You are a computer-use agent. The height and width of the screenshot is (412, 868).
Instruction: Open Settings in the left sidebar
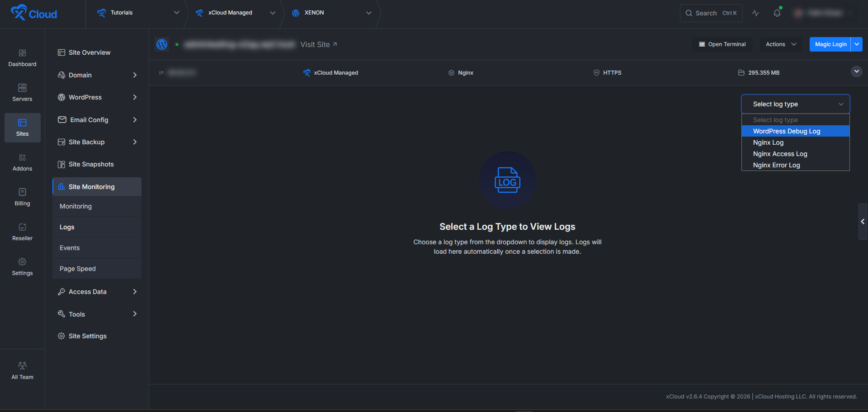(22, 267)
